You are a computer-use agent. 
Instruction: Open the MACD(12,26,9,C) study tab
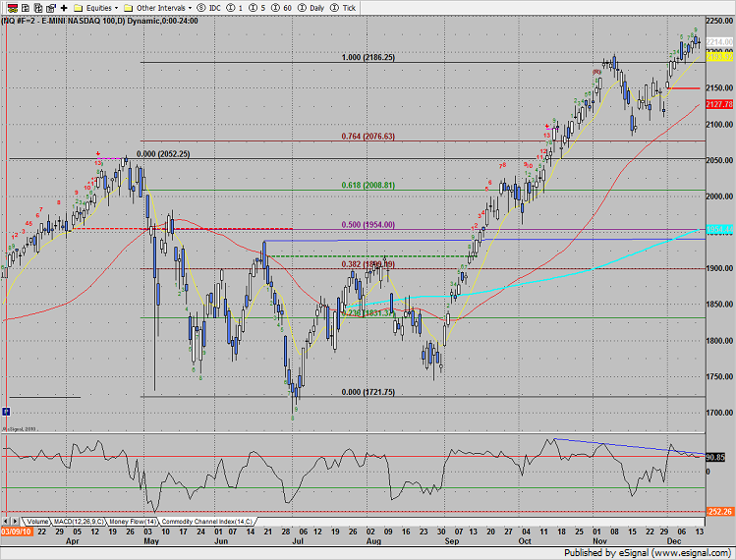coord(79,522)
